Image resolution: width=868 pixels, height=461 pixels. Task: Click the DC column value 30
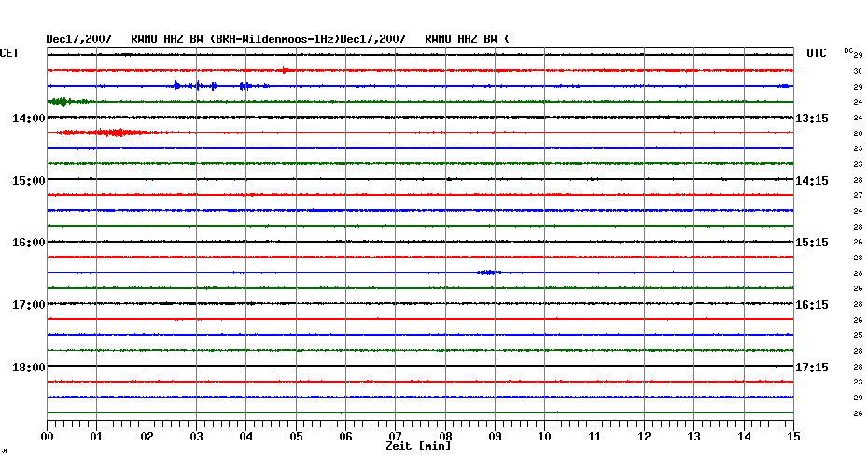858,72
